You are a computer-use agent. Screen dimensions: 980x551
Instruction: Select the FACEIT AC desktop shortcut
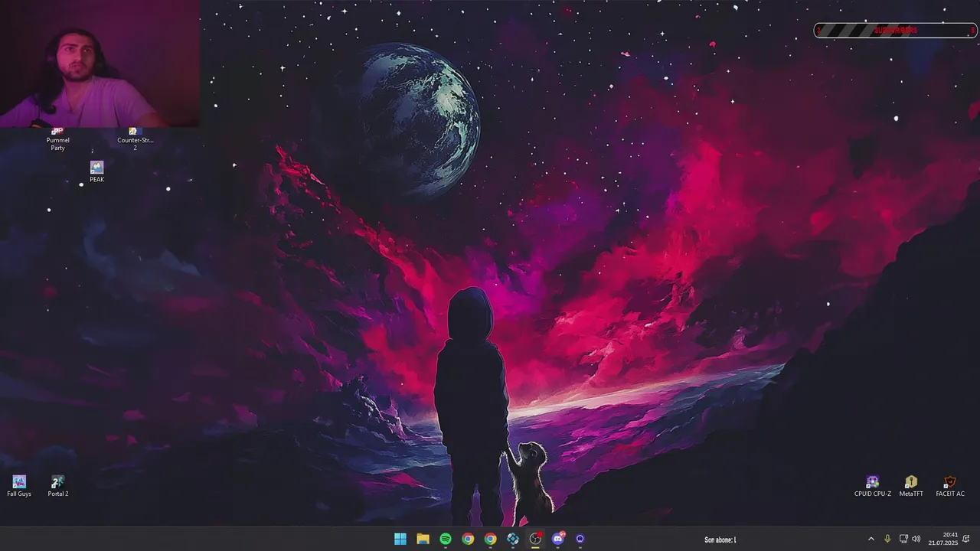tap(950, 486)
